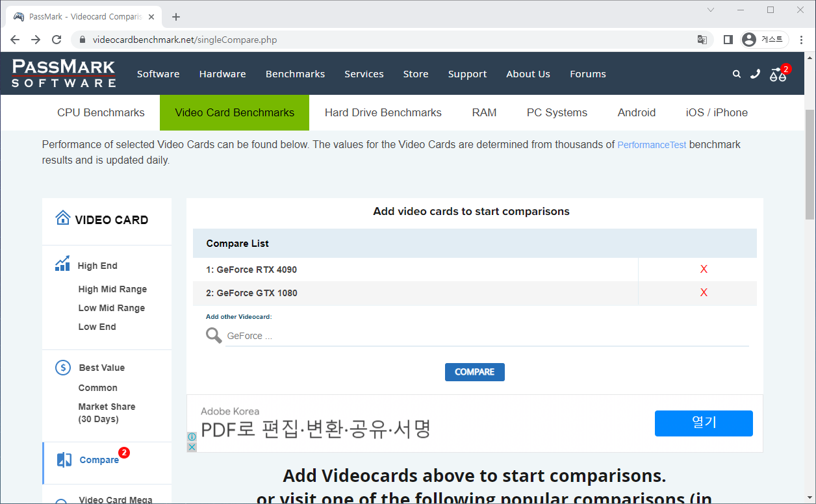
Task: Click the 'Compare List' header text
Action: [x=238, y=244]
